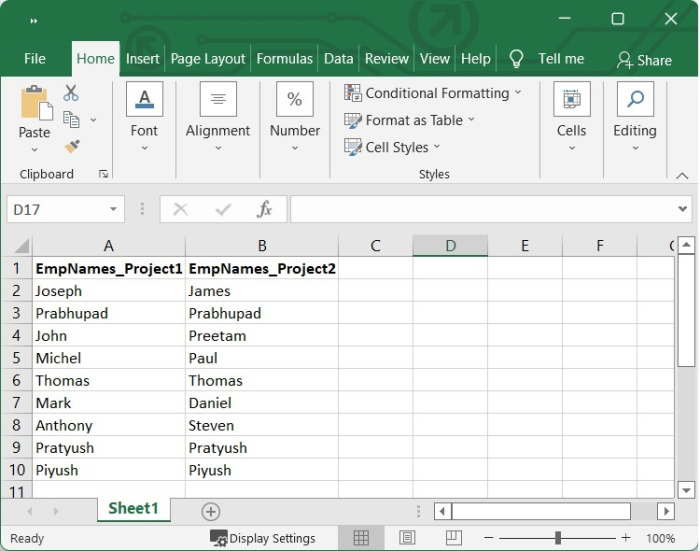Open the File tab

coord(35,58)
